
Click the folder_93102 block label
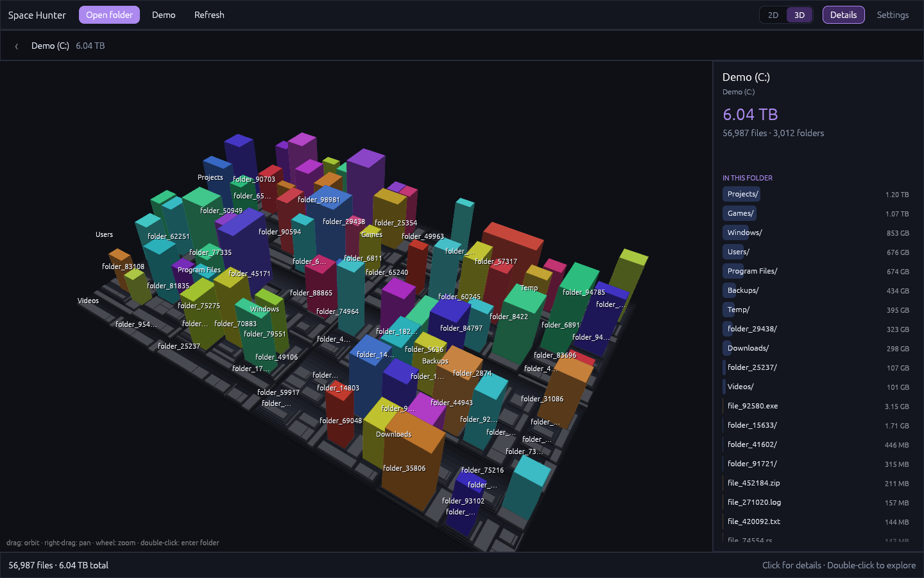tap(463, 501)
